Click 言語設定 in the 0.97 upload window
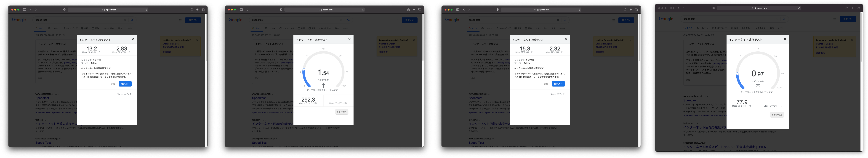 click(x=820, y=53)
